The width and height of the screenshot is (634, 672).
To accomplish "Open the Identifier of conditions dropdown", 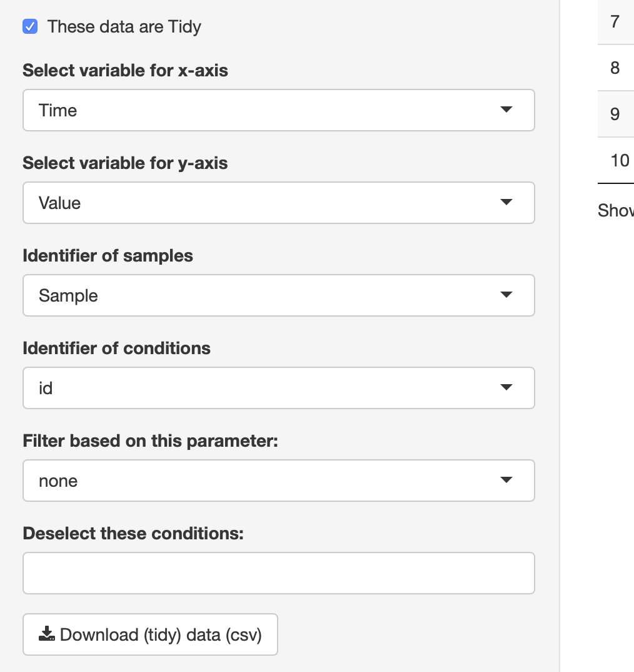I will (279, 388).
